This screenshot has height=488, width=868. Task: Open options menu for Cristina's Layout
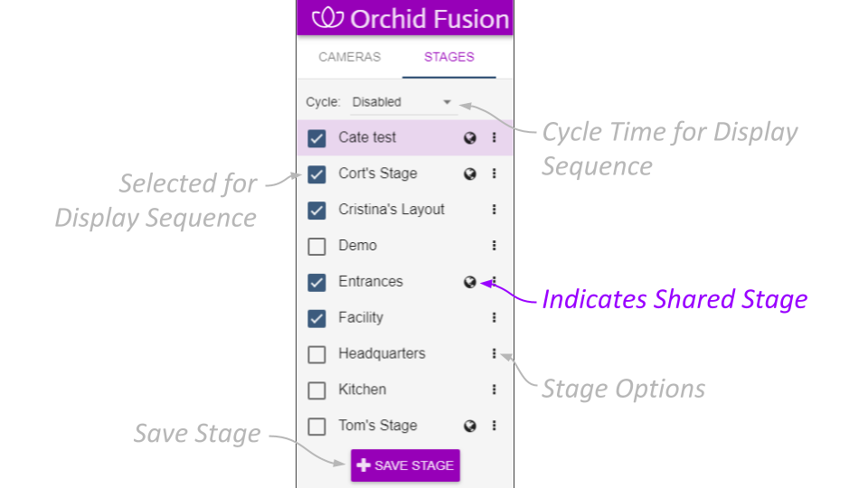(494, 210)
